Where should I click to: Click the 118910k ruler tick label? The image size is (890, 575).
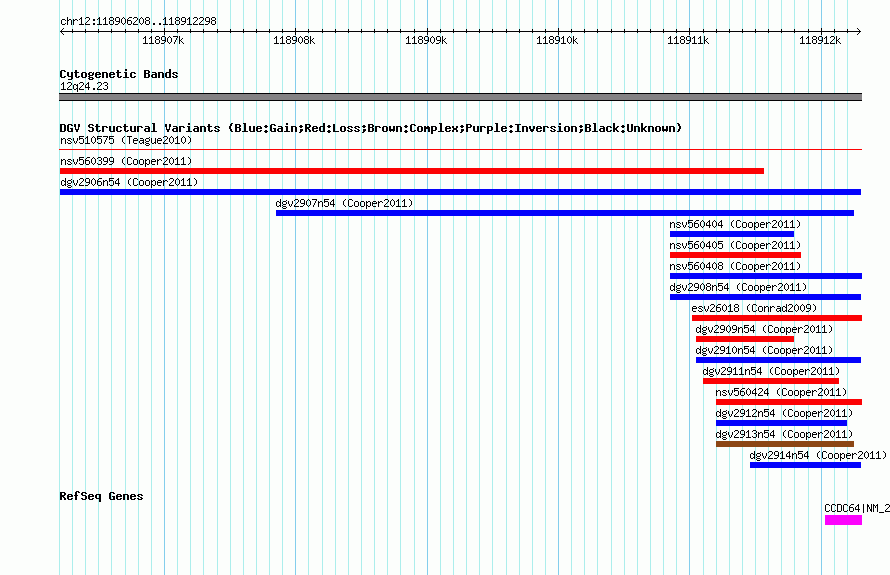coord(557,40)
